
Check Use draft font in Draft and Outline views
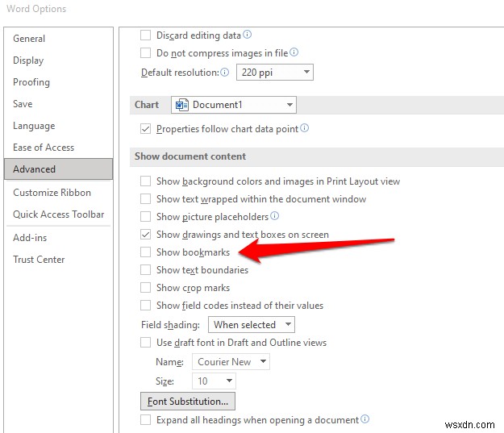(x=146, y=343)
